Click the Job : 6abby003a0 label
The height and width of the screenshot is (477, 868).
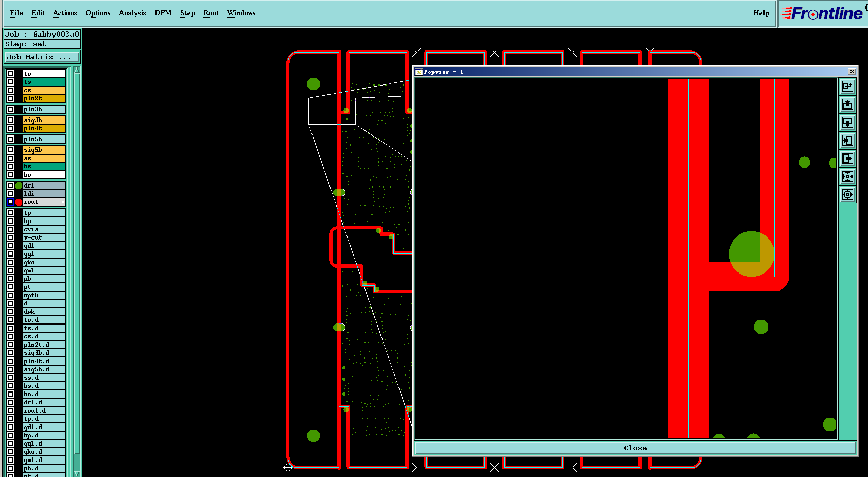tap(42, 34)
